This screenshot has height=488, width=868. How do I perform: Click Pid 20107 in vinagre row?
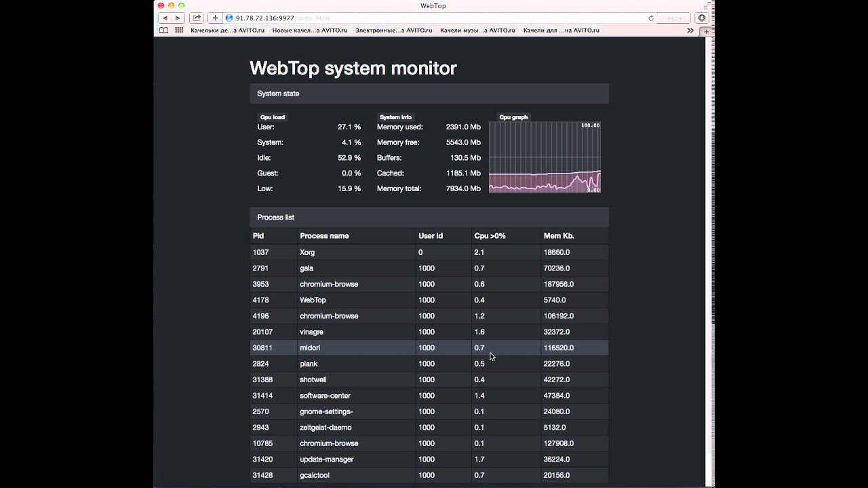(262, 332)
